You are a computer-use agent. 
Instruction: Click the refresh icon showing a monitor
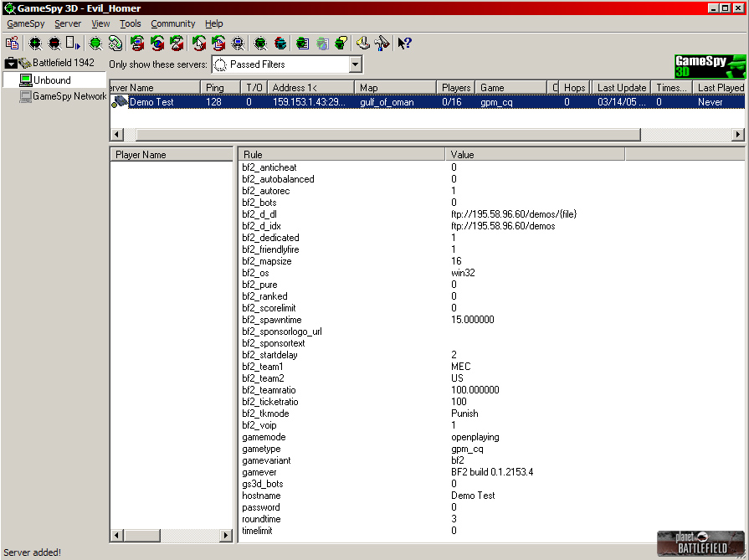[137, 44]
